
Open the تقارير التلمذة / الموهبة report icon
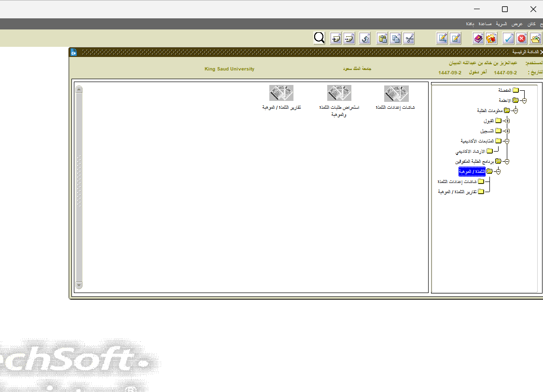[x=281, y=94]
